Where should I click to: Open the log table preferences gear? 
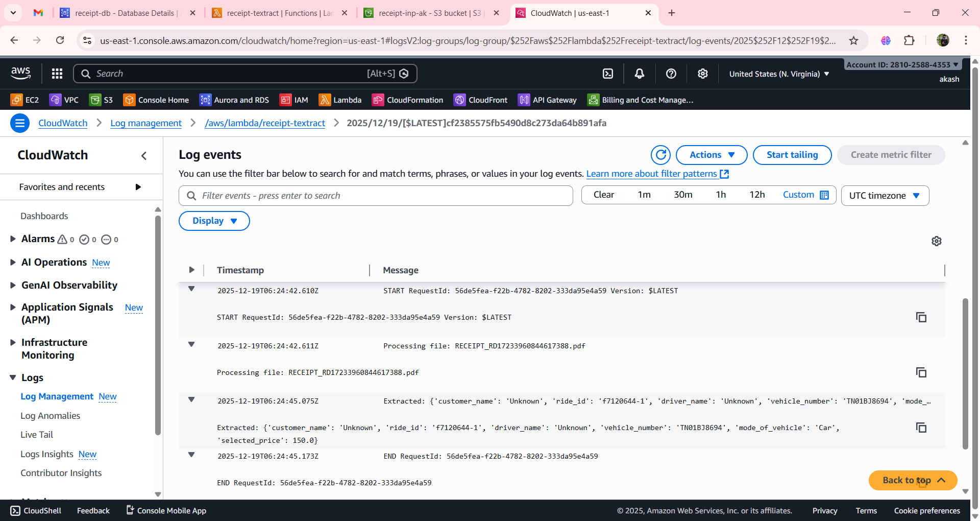click(x=936, y=241)
